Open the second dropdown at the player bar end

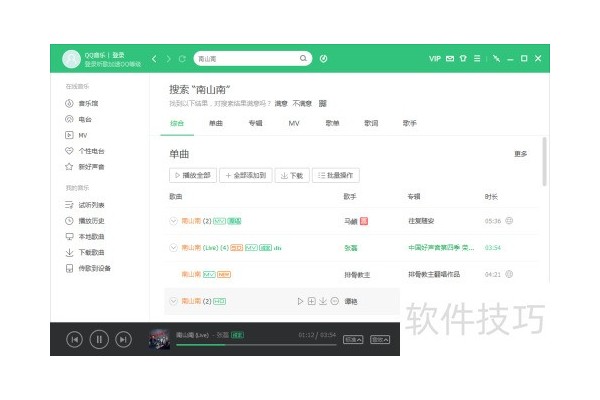380,340
